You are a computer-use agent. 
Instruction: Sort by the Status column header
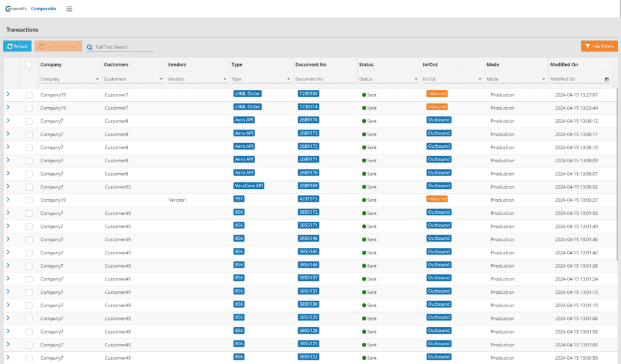(366, 64)
